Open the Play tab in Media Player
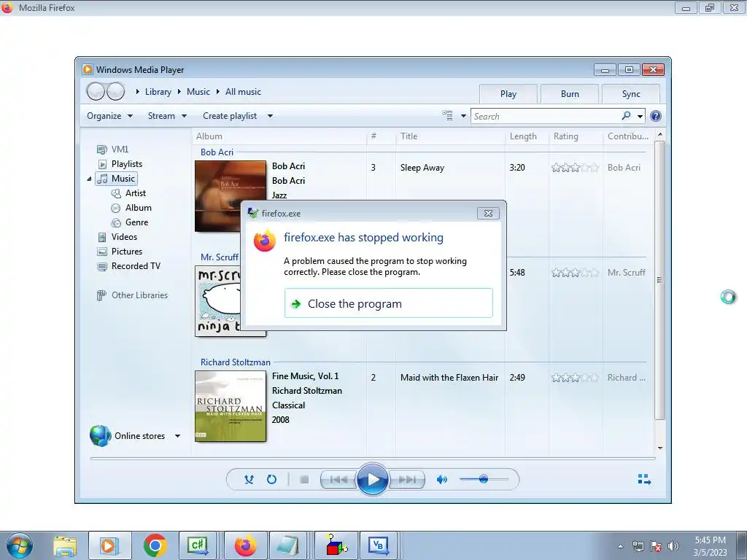Screen dimensions: 747x560 click(508, 94)
